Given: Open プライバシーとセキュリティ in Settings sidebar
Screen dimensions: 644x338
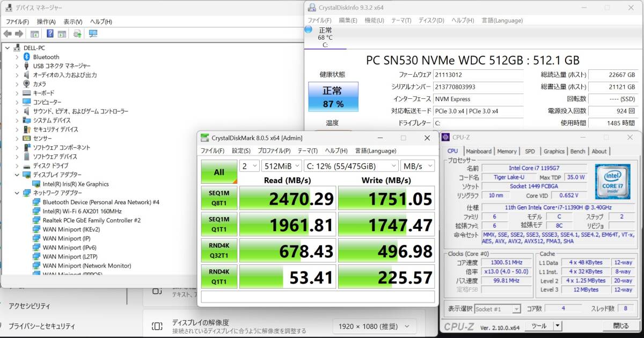Looking at the screenshot, I should click(41, 326).
